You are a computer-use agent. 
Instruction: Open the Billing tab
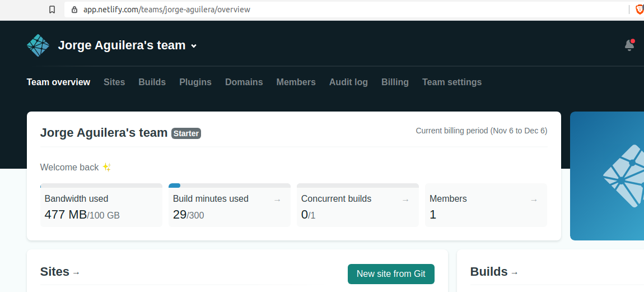click(395, 82)
